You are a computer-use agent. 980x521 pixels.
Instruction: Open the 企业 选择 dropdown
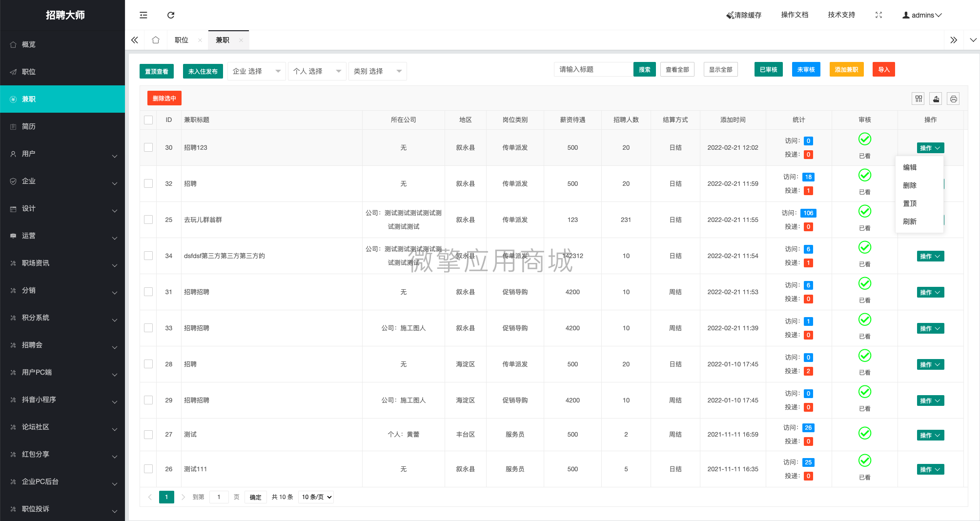pos(256,71)
